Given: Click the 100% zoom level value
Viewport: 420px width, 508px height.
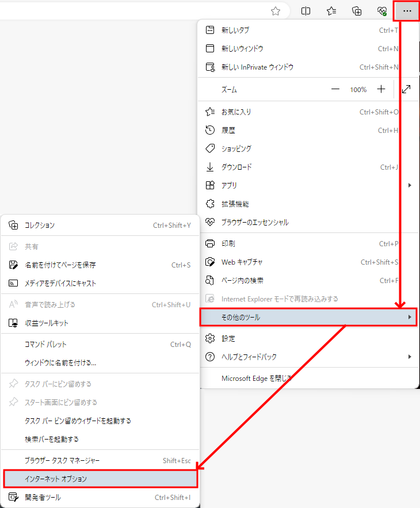Looking at the screenshot, I should coord(358,89).
